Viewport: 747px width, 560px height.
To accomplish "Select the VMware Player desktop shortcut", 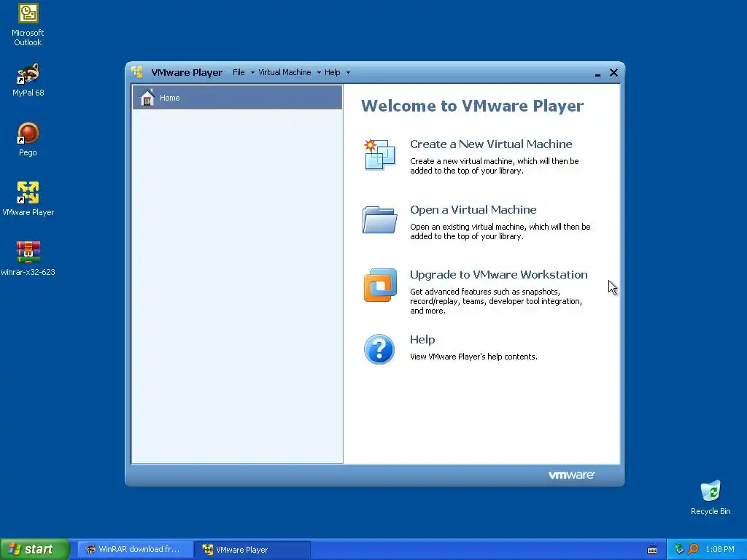I will tap(28, 199).
